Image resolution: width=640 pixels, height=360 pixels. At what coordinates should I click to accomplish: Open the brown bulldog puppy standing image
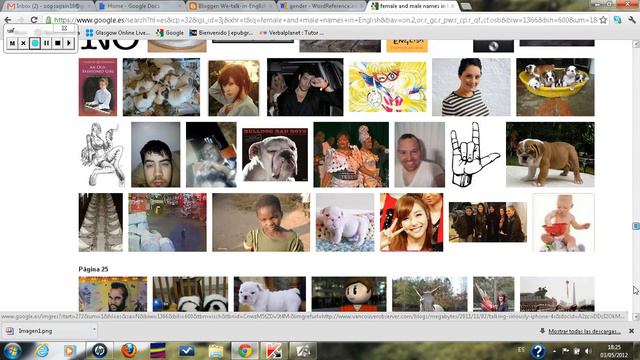point(550,155)
